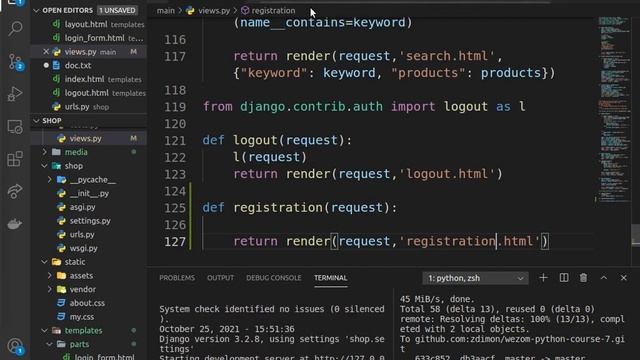Click line number 119 in gutter
The width and height of the screenshot is (640, 360).
coord(175,107)
